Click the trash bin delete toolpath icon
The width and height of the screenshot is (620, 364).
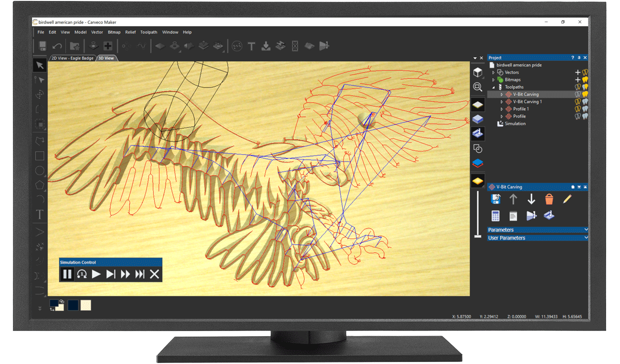549,199
